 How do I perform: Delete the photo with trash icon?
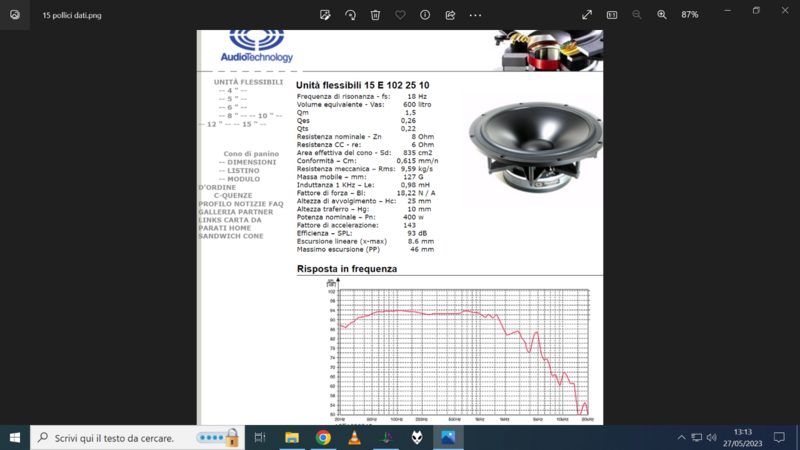coord(375,15)
